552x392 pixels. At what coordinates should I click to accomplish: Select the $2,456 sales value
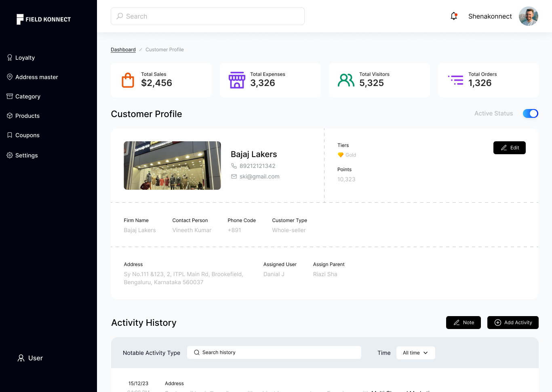[x=156, y=83]
